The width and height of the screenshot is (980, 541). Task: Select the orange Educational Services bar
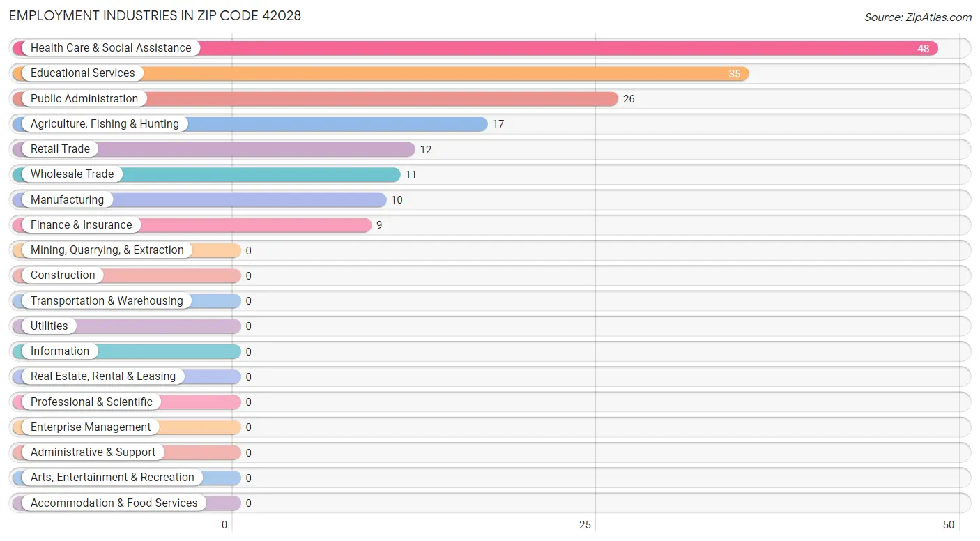coord(381,74)
